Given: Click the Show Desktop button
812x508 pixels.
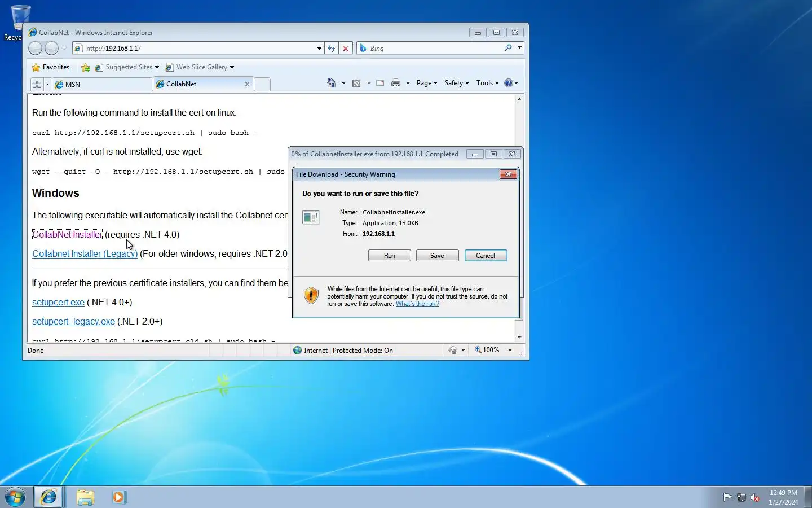Looking at the screenshot, I should 807,497.
